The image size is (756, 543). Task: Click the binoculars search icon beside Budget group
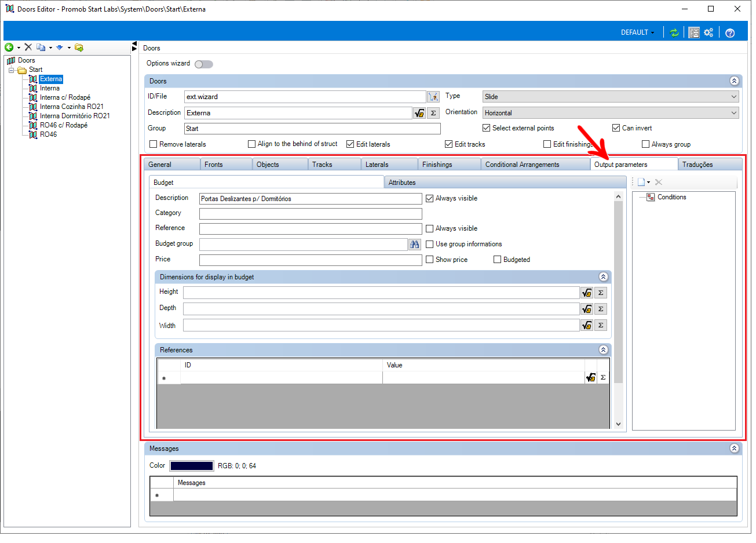(414, 245)
